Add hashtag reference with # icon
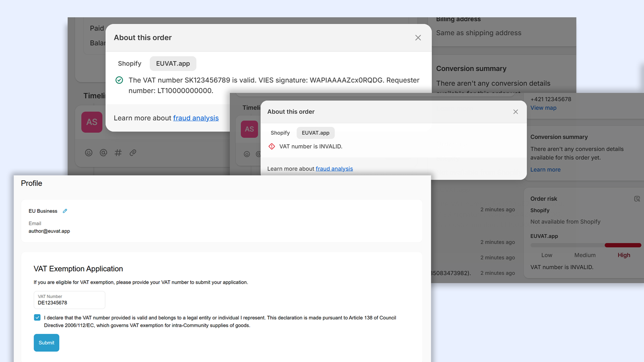644x362 pixels. pyautogui.click(x=118, y=152)
